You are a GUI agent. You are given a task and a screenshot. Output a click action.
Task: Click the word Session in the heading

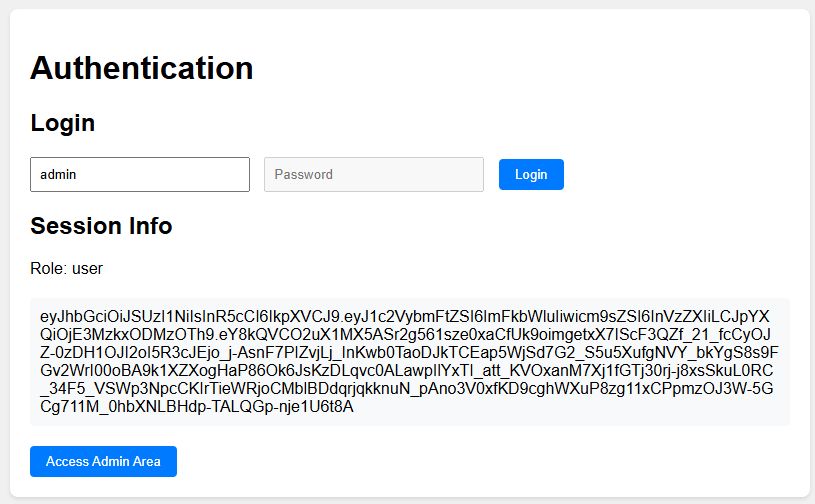pyautogui.click(x=72, y=226)
